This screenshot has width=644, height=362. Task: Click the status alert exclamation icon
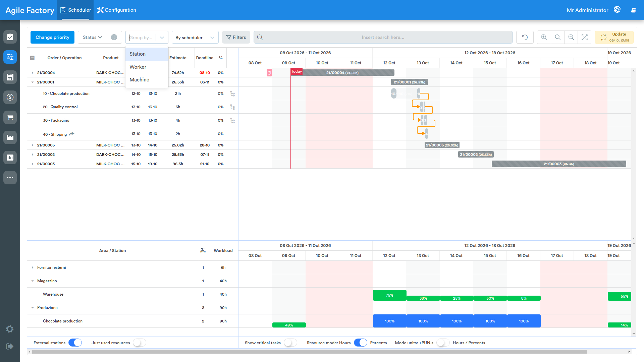tap(114, 37)
